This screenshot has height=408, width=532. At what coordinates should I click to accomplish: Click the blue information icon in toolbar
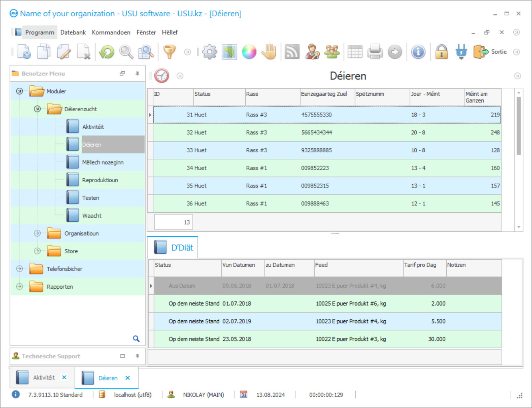[x=418, y=52]
